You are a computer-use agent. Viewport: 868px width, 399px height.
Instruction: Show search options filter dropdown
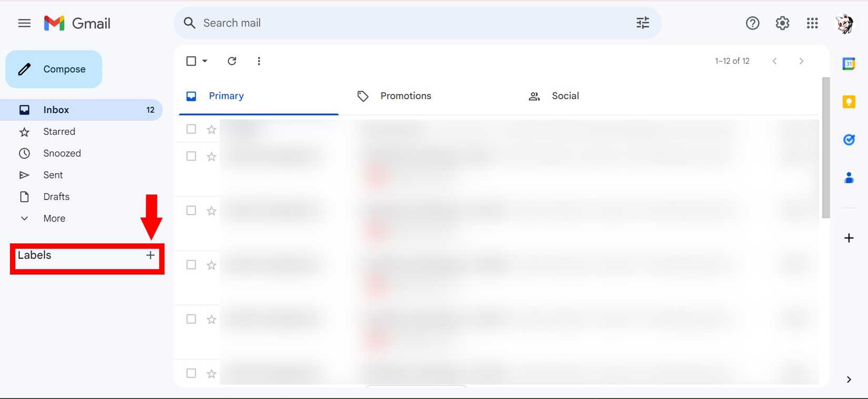coord(642,23)
